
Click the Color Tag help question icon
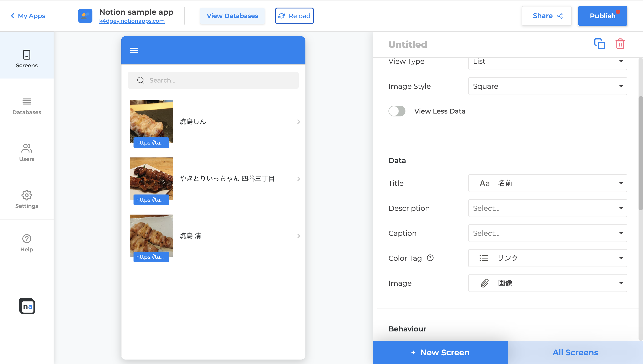click(430, 258)
